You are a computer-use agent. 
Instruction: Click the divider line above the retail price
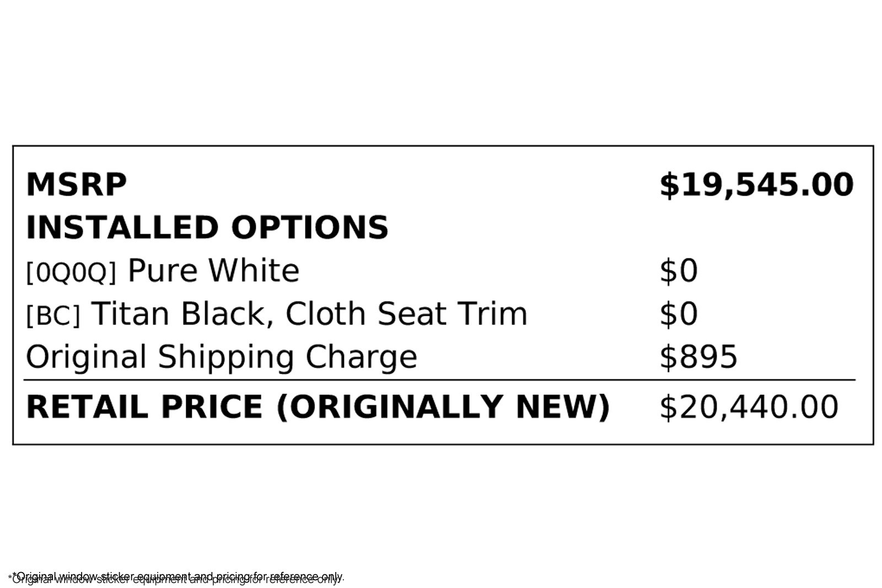[x=439, y=380]
